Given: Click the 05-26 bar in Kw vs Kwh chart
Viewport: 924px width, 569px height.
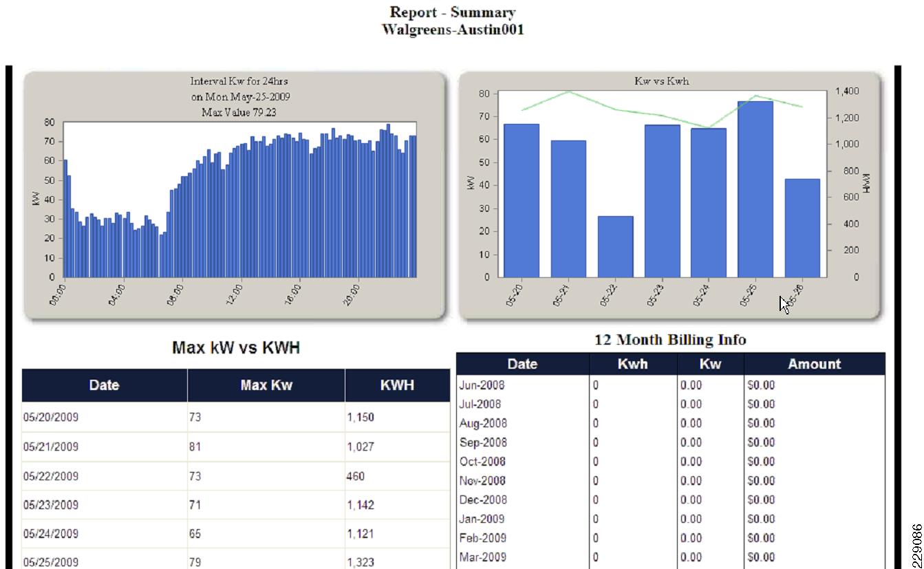Looking at the screenshot, I should [x=802, y=228].
